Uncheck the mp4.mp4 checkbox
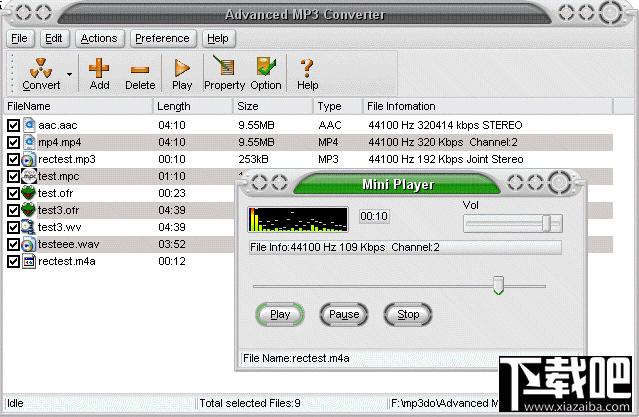This screenshot has height=417, width=639. pos(13,142)
